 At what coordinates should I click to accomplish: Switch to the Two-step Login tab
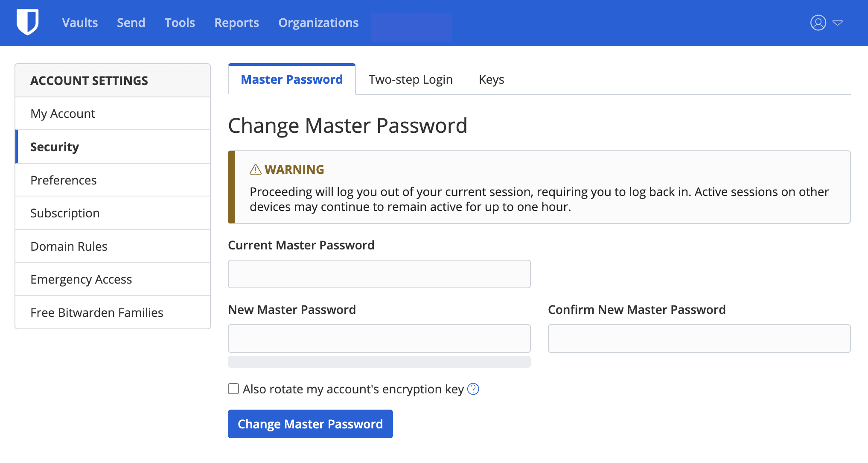pos(410,79)
